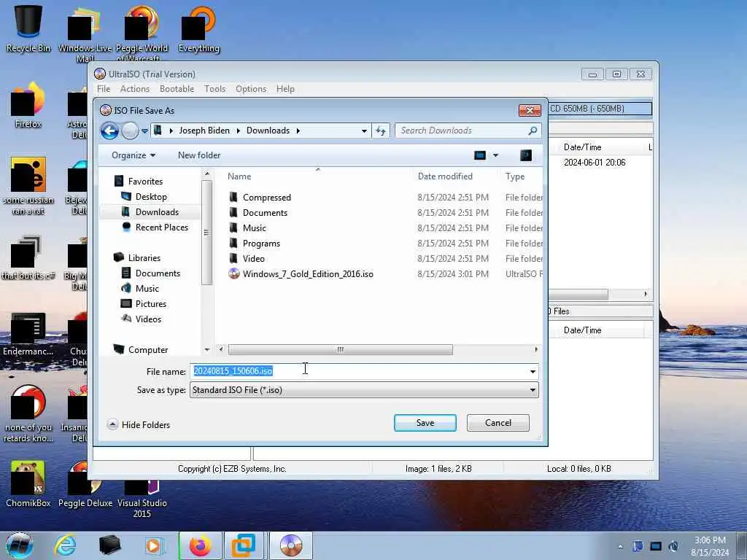Open the Recycle Bin desktop icon
Screen dimensions: 747x560
(x=28, y=28)
